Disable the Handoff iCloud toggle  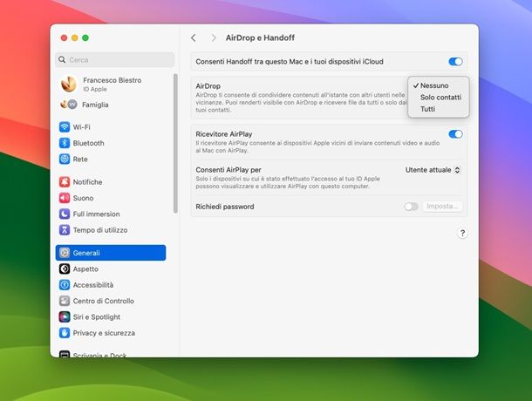455,61
